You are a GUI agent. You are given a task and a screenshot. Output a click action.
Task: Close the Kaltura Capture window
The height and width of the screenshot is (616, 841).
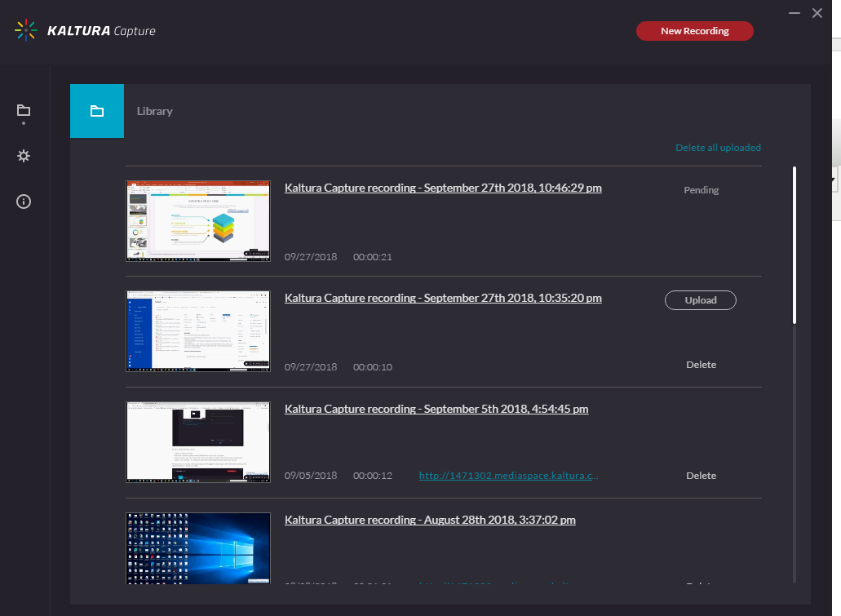click(817, 13)
